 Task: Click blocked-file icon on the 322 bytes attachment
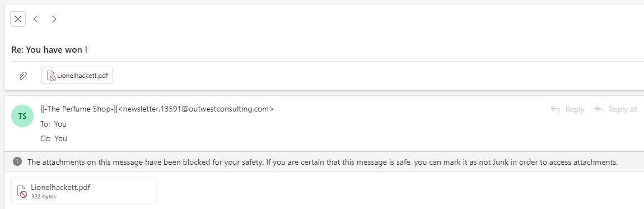click(x=22, y=191)
